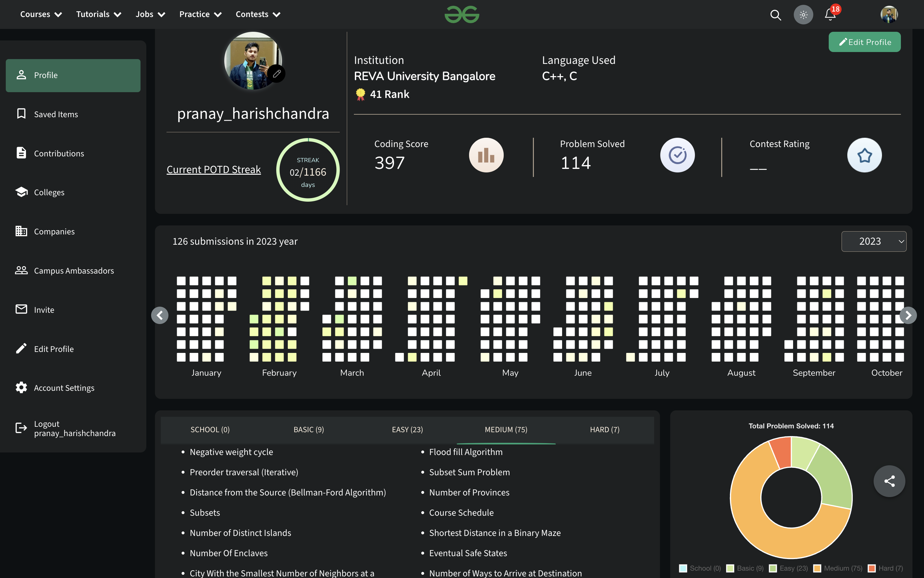
Task: Click the green Edit Profile button
Action: point(864,42)
